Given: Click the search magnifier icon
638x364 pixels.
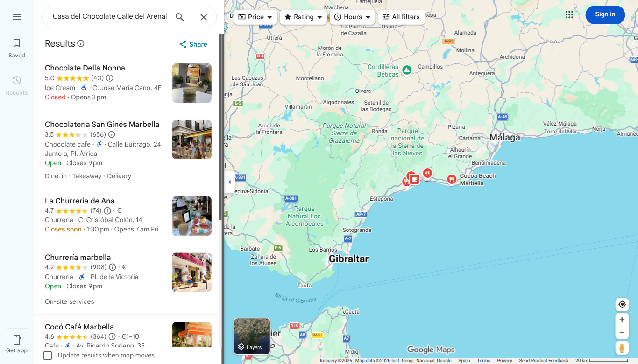Looking at the screenshot, I should (x=180, y=17).
